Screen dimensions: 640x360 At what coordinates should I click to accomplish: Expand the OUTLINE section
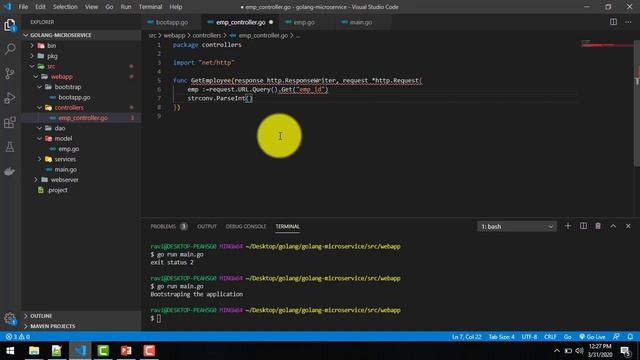coord(81,316)
